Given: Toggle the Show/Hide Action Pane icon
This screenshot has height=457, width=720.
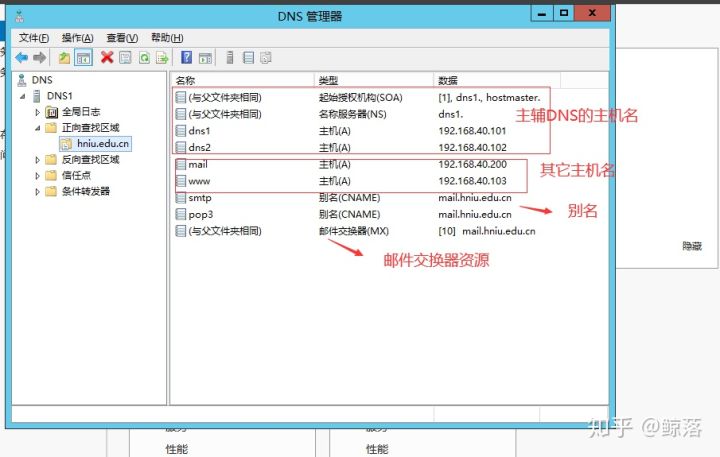Looking at the screenshot, I should click(x=205, y=58).
